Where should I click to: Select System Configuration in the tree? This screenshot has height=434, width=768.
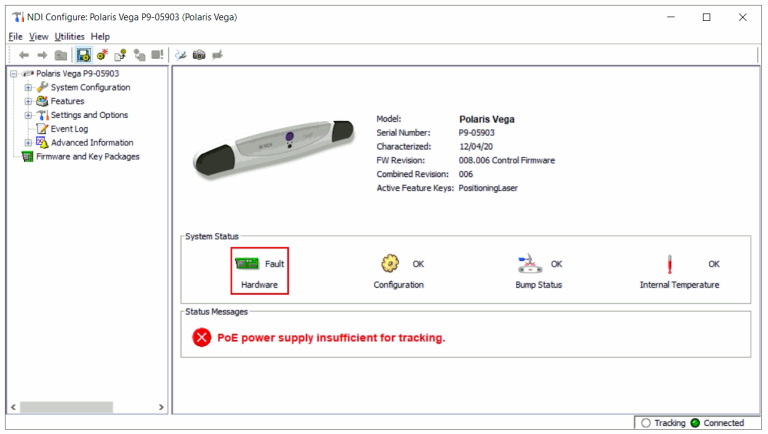coord(90,87)
